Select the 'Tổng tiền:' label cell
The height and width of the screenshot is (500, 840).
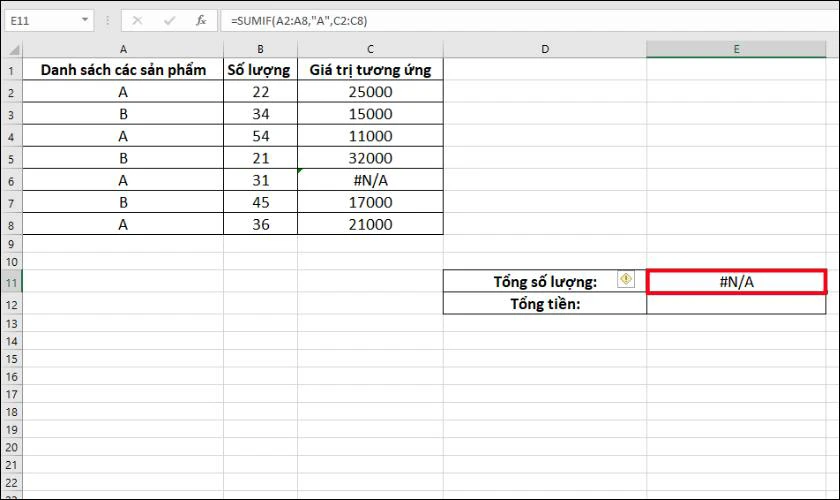point(545,304)
